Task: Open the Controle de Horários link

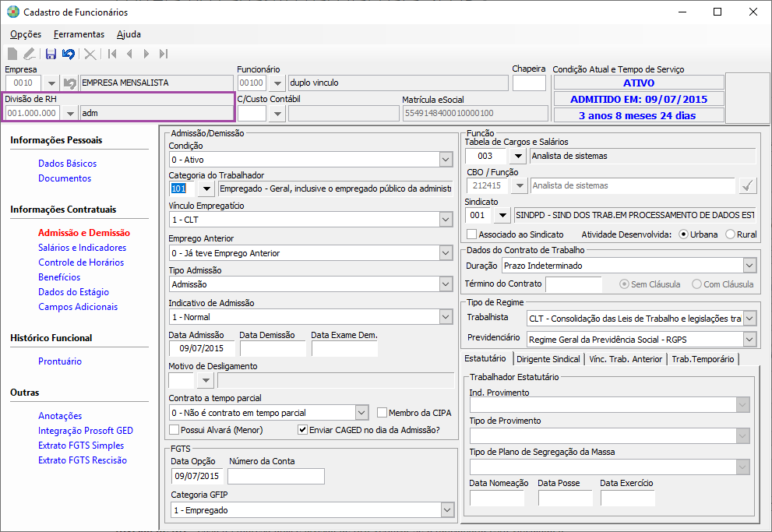Action: tap(81, 262)
